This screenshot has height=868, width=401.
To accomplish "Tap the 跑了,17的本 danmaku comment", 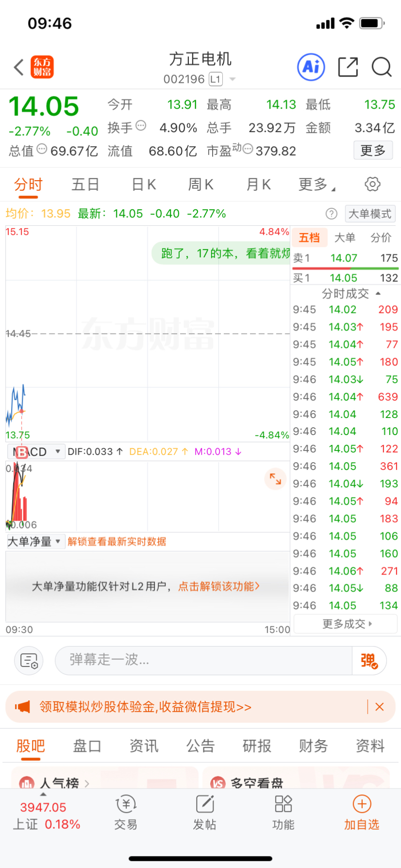I will [221, 253].
